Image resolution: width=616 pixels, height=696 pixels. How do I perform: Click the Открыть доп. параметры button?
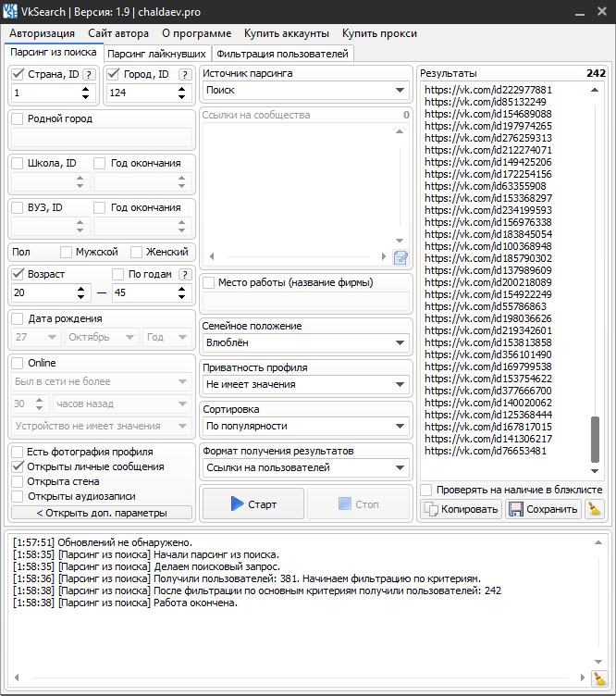click(102, 513)
